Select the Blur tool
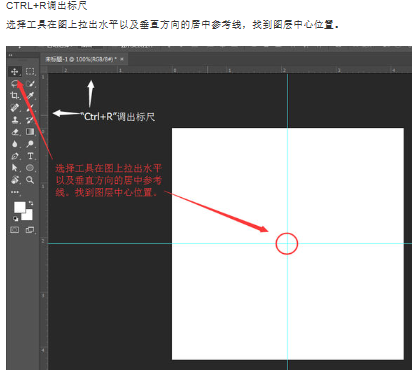420x375 pixels. pos(14,144)
